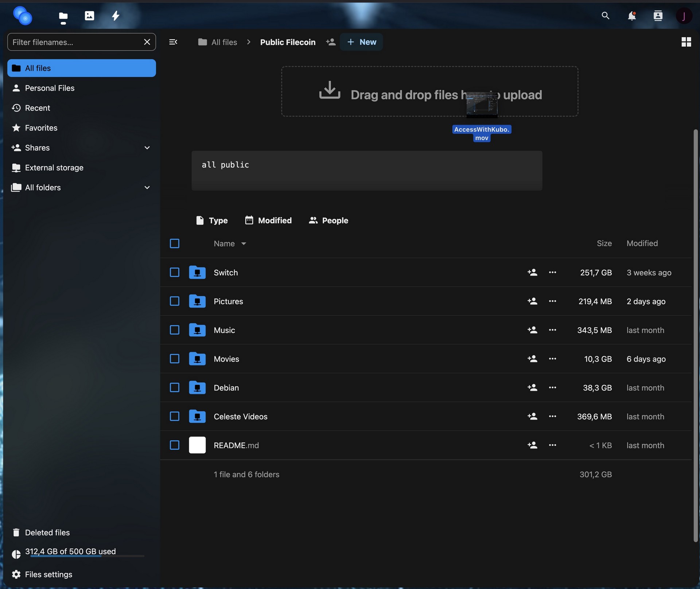The image size is (700, 589).
Task: Open the Modified filter dropdown
Action: click(268, 220)
